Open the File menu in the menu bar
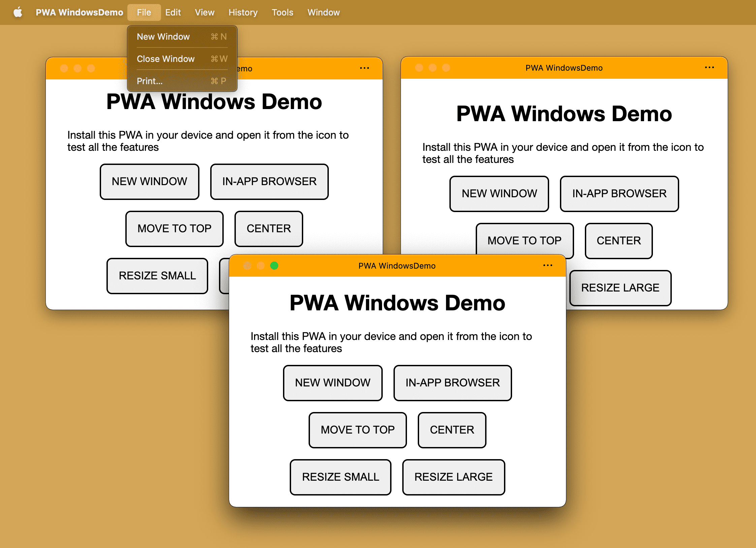Viewport: 756px width, 548px height. [x=143, y=11]
